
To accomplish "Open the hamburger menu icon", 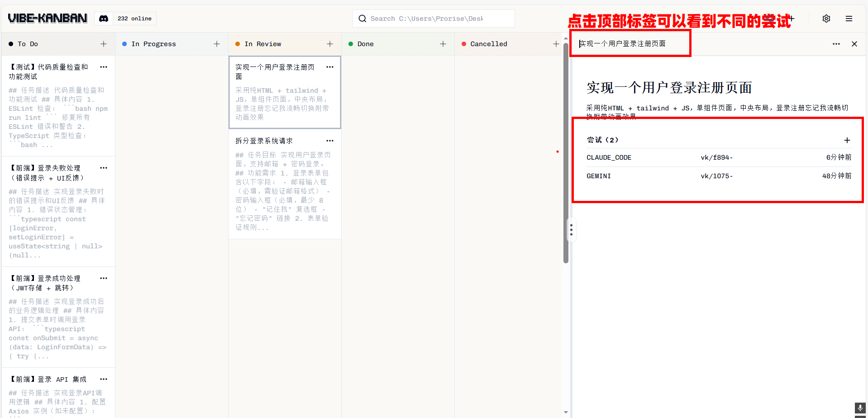I will click(849, 19).
